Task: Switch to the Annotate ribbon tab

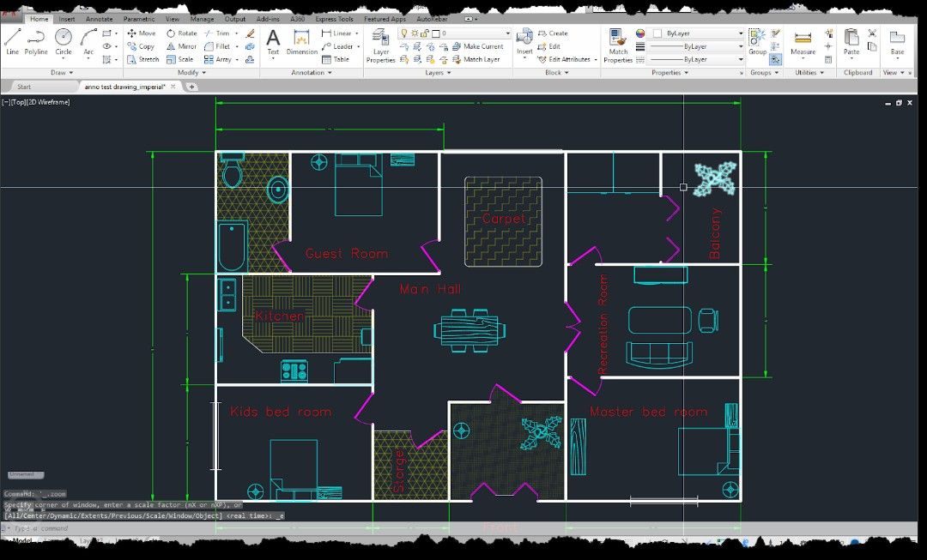Action: pos(99,18)
